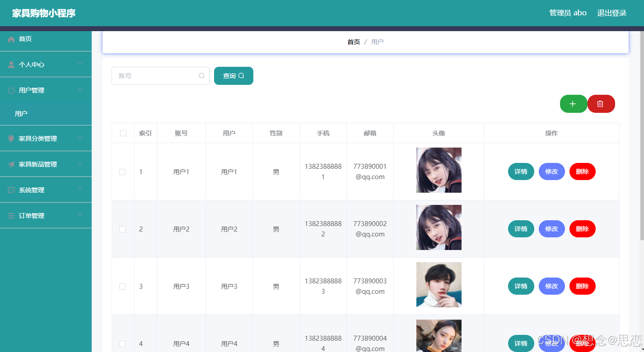The width and height of the screenshot is (644, 352).
Task: Click the 手机 column header
Action: pos(323,133)
